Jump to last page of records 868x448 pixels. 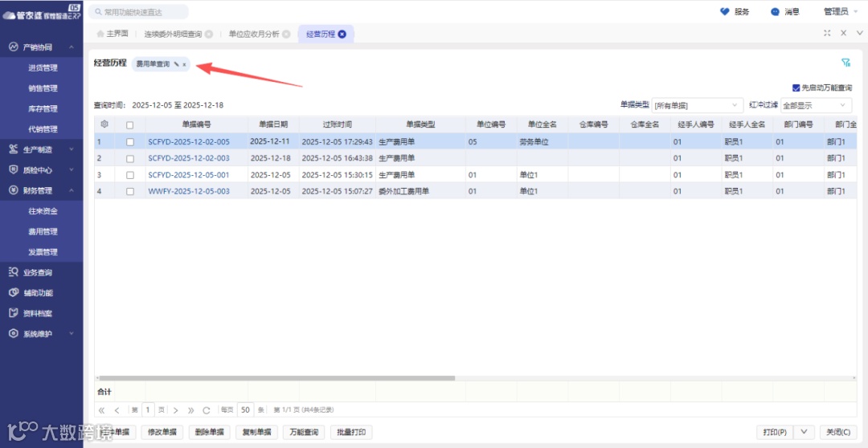[191, 410]
